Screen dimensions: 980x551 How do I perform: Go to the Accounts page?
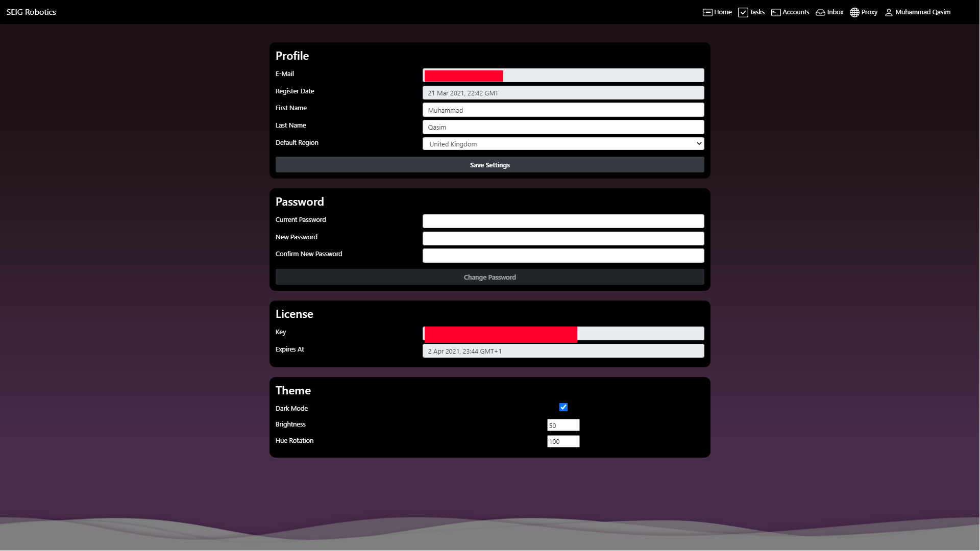tap(795, 12)
